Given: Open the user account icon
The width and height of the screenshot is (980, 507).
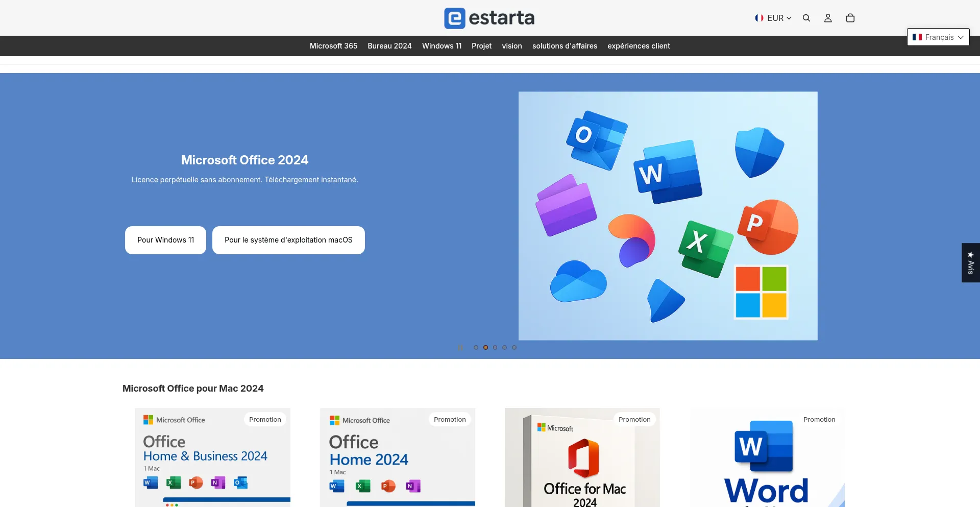Looking at the screenshot, I should 828,18.
